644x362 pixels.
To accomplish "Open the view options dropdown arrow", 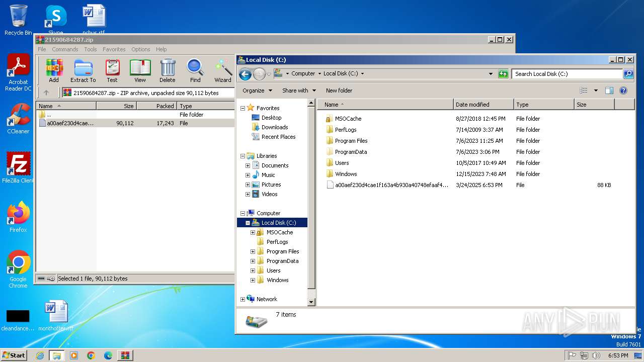I will point(596,90).
